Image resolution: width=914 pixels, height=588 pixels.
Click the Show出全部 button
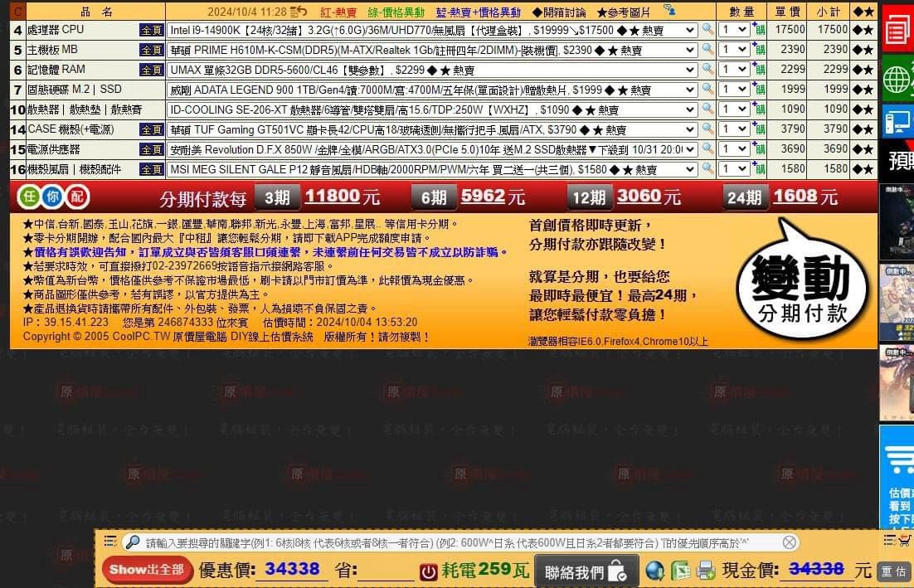tap(148, 570)
